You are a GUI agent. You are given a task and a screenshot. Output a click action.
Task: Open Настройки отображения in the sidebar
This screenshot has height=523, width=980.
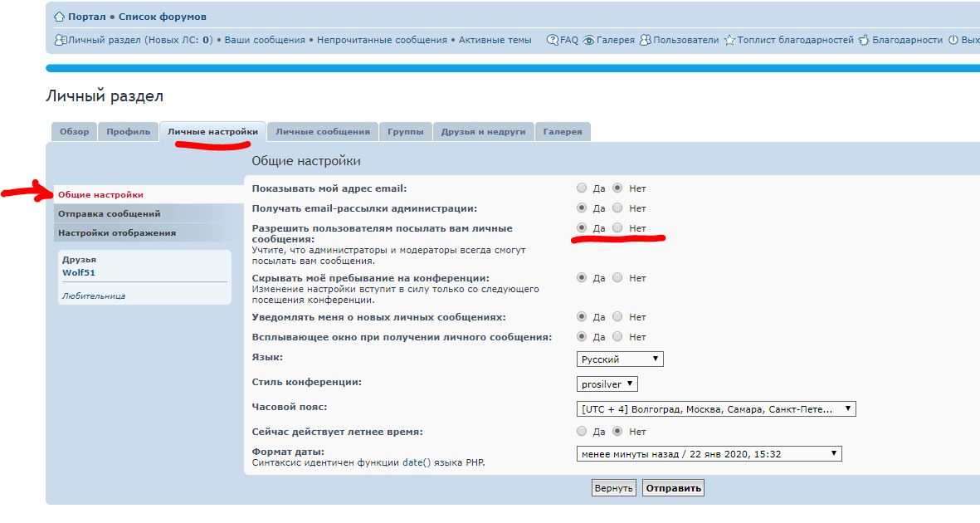click(x=117, y=233)
